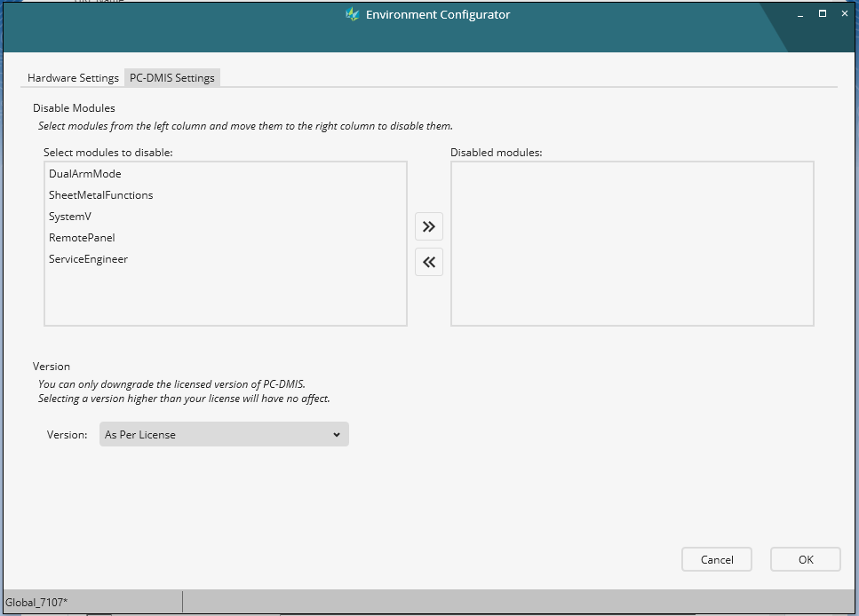Select the ServiceEngineer module

point(88,258)
